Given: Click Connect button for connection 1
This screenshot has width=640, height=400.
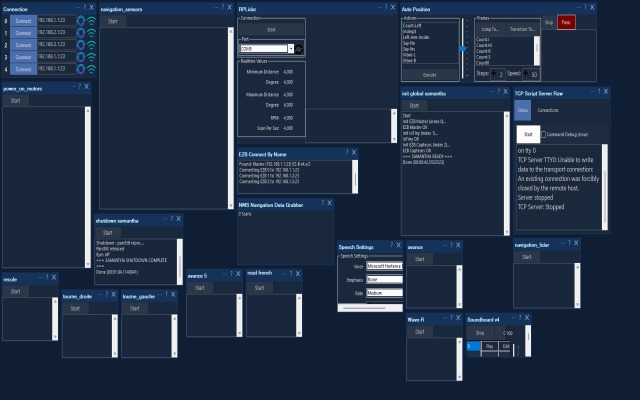Looking at the screenshot, I should point(23,33).
